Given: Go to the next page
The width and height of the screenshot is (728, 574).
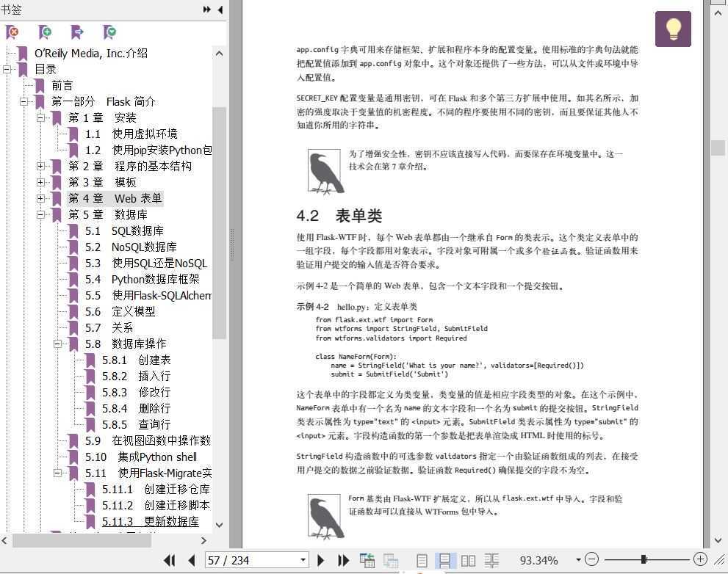Looking at the screenshot, I should click(x=320, y=561).
